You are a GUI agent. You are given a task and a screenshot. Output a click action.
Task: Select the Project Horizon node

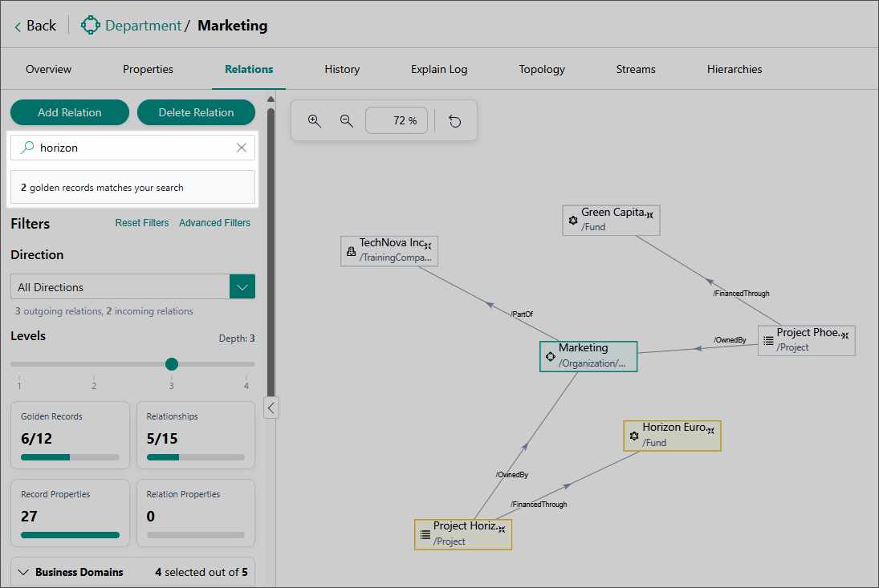(x=462, y=533)
